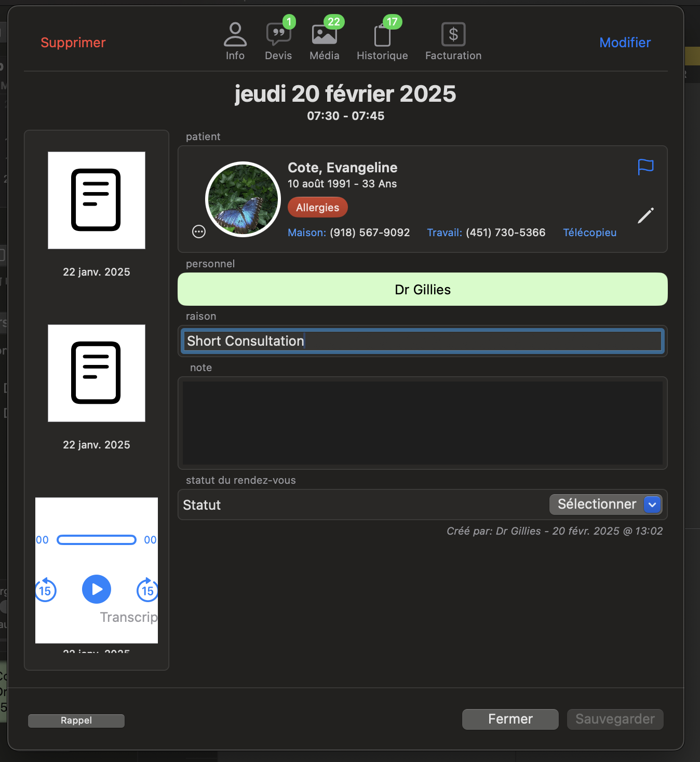Click the raison field Short Consultation
Viewport: 700px width, 762px height.
423,341
